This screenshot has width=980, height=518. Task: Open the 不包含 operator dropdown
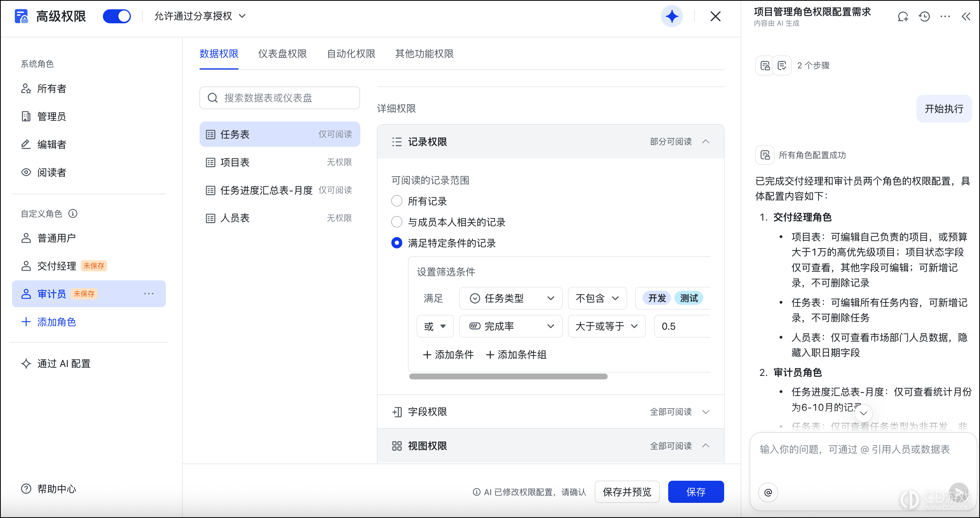point(597,298)
